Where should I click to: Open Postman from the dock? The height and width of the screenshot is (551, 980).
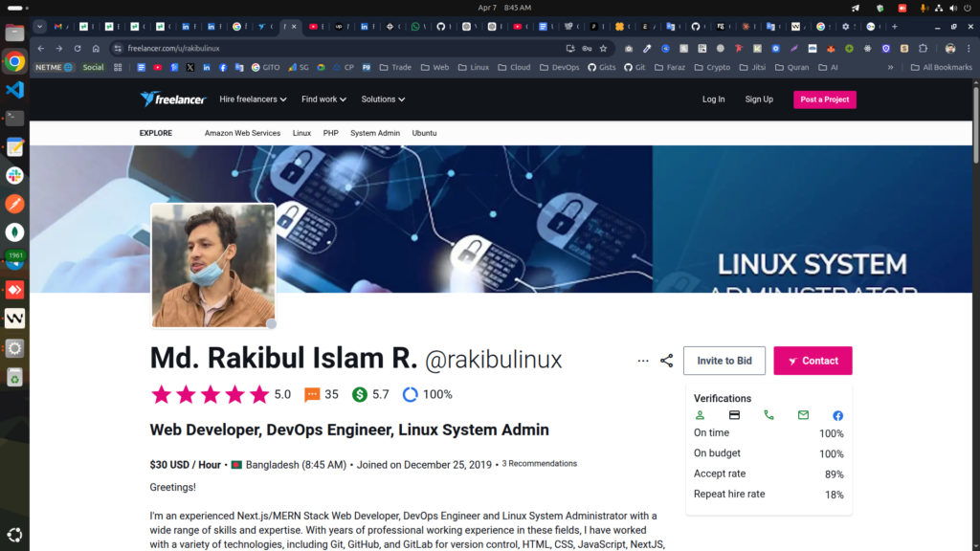click(x=14, y=205)
